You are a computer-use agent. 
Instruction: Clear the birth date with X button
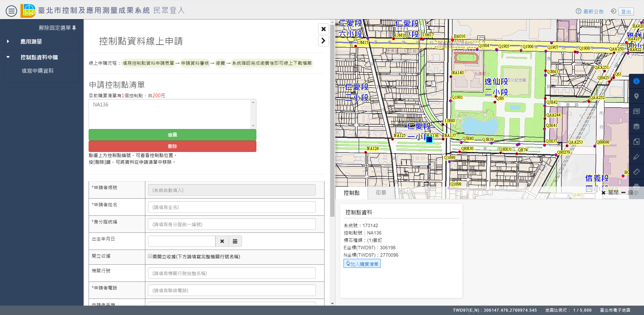[222, 241]
